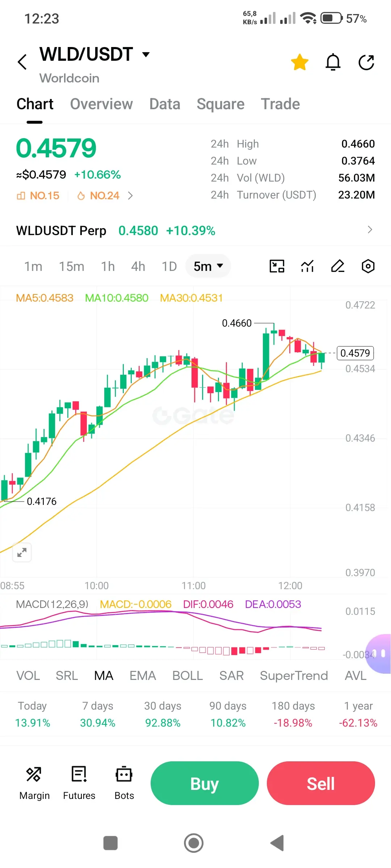This screenshot has height=868, width=391.
Task: Open the Square tab
Action: [220, 104]
